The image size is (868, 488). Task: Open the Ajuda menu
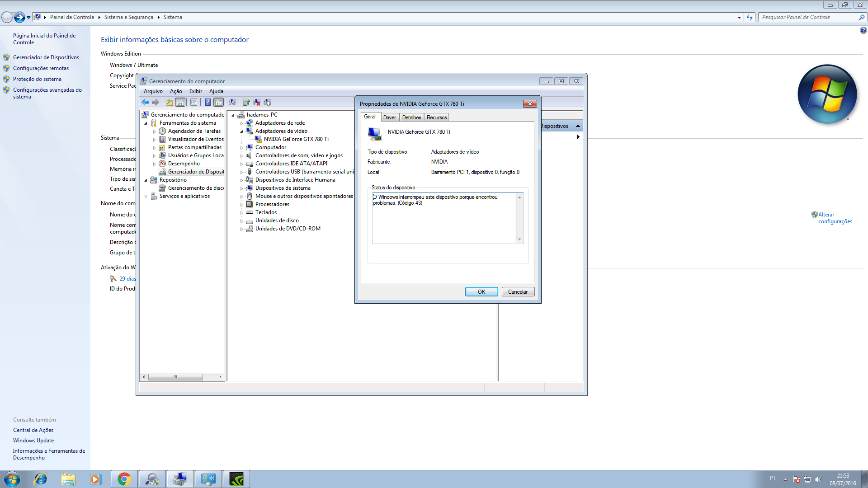click(216, 91)
